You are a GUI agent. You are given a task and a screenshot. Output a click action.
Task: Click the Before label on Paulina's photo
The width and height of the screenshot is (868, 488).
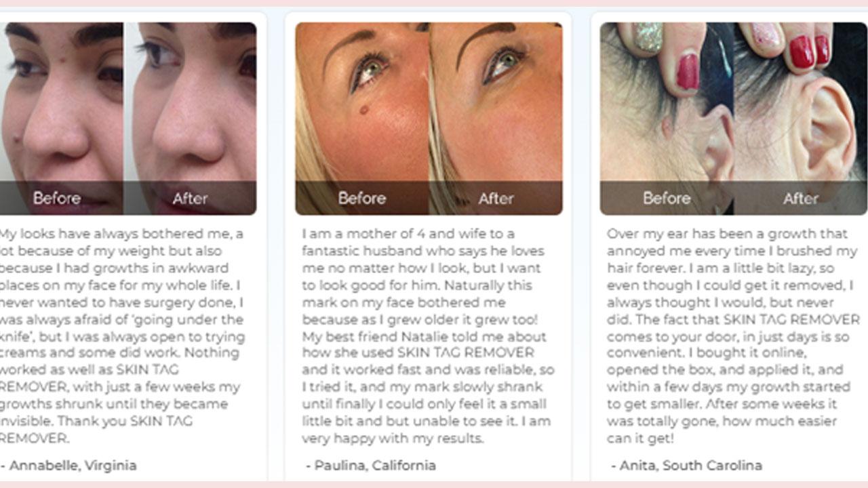point(362,199)
